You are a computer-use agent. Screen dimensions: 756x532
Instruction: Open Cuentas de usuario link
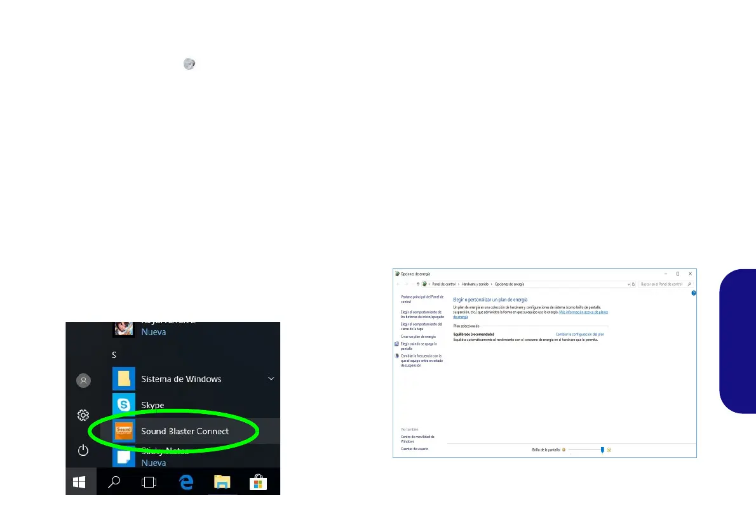(414, 449)
